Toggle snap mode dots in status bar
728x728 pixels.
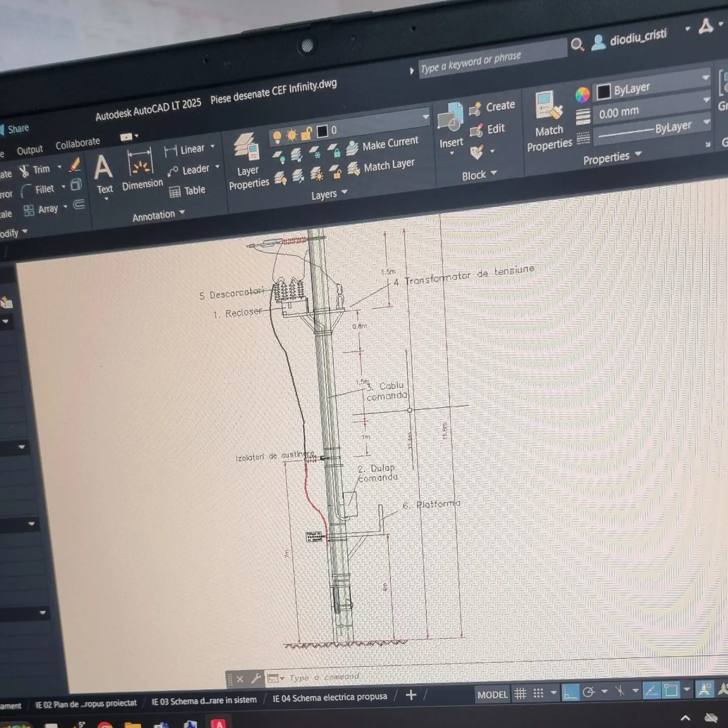[x=538, y=693]
